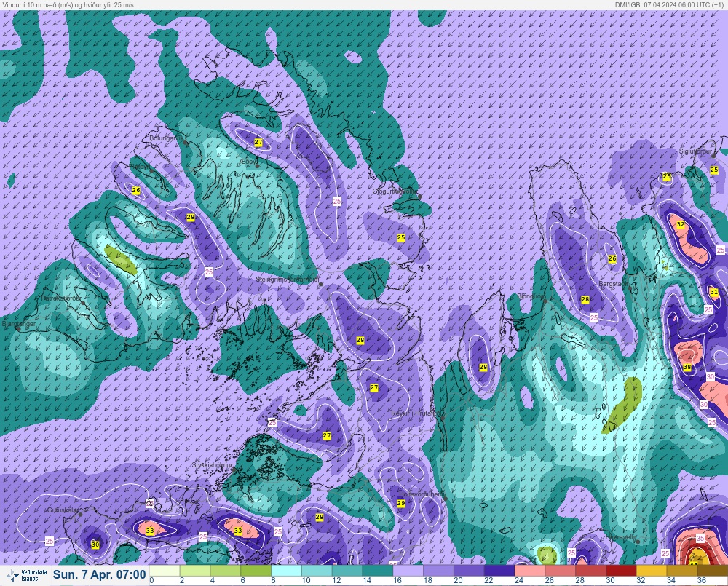
Task: Click the lavender 16–18 legend swatch
Action: 408,571
